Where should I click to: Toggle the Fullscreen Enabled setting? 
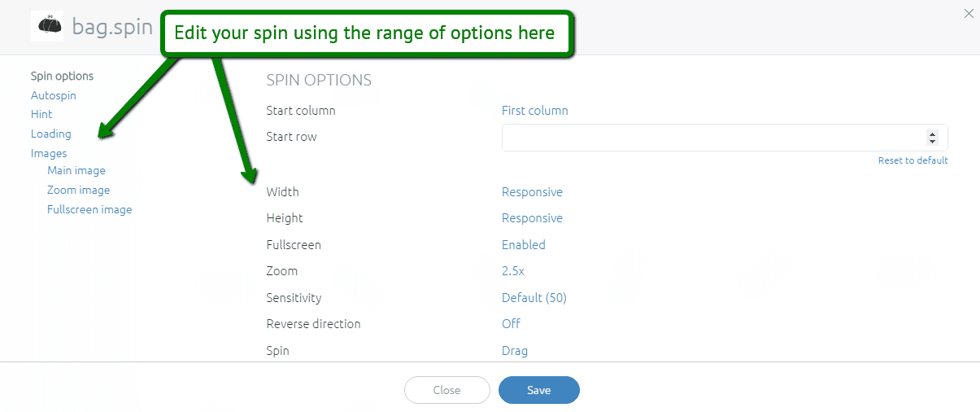click(524, 244)
